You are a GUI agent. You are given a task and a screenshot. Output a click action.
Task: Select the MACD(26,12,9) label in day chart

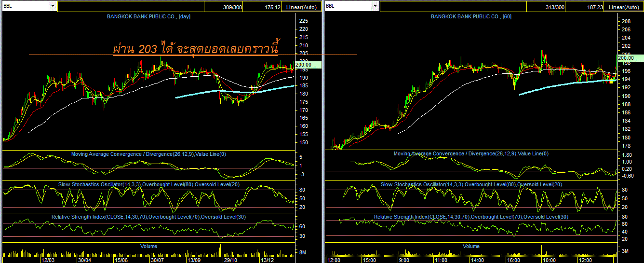click(148, 154)
